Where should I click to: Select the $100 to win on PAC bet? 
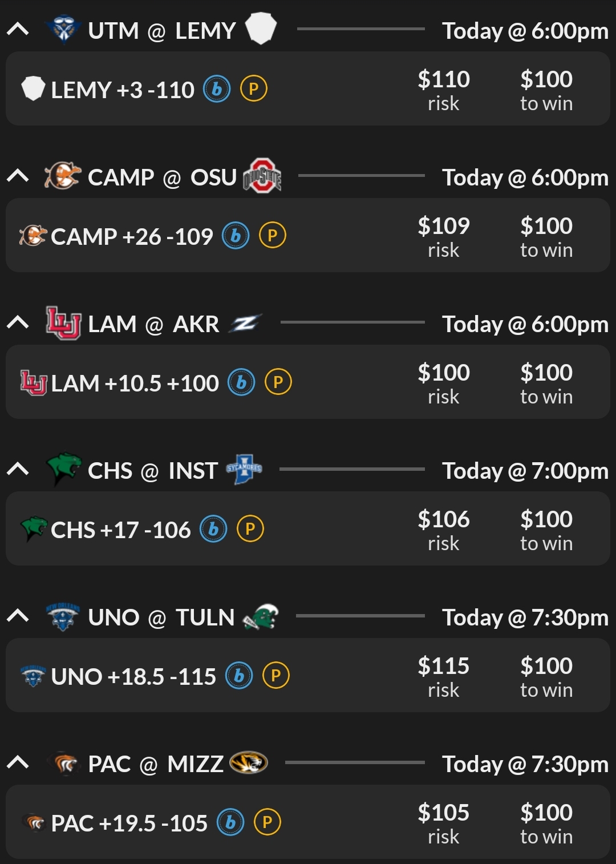[546, 823]
